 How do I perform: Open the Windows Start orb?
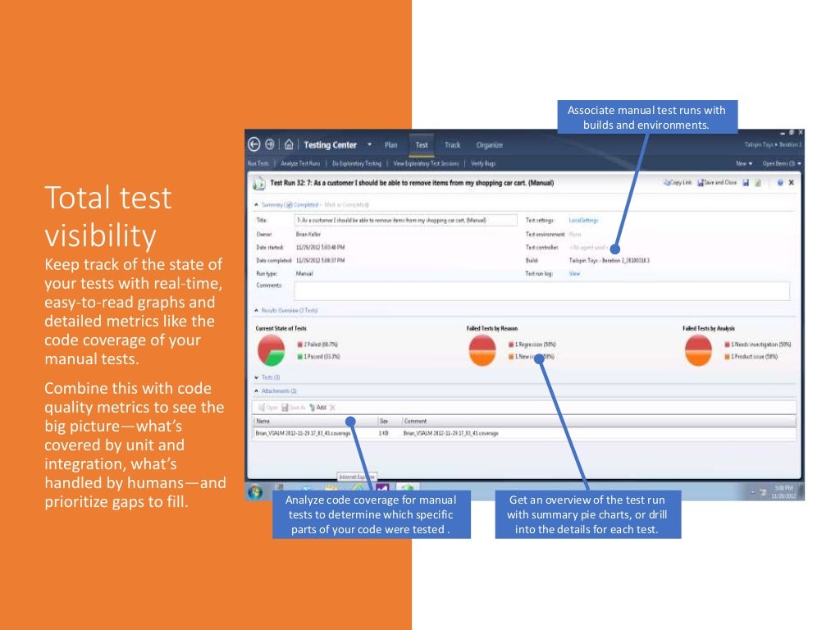(x=256, y=491)
